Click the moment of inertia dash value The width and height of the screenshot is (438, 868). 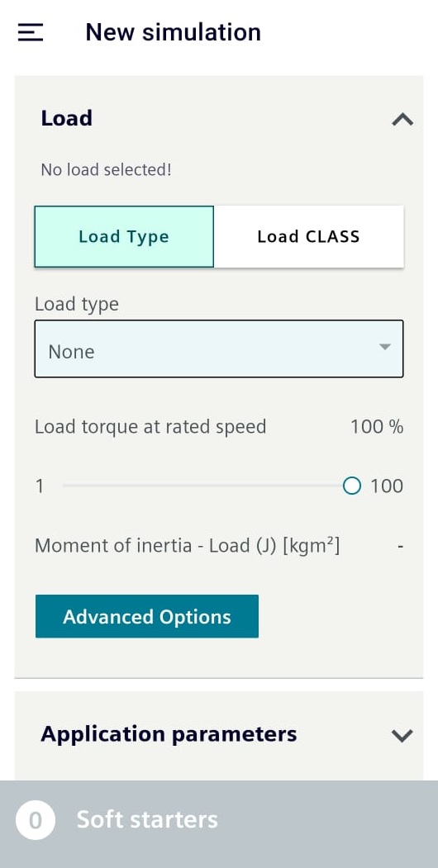400,547
